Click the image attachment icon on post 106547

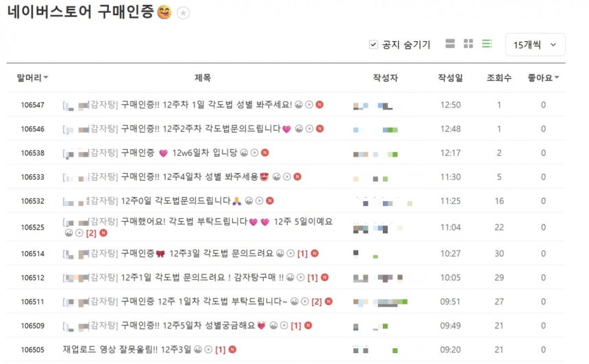(299, 105)
